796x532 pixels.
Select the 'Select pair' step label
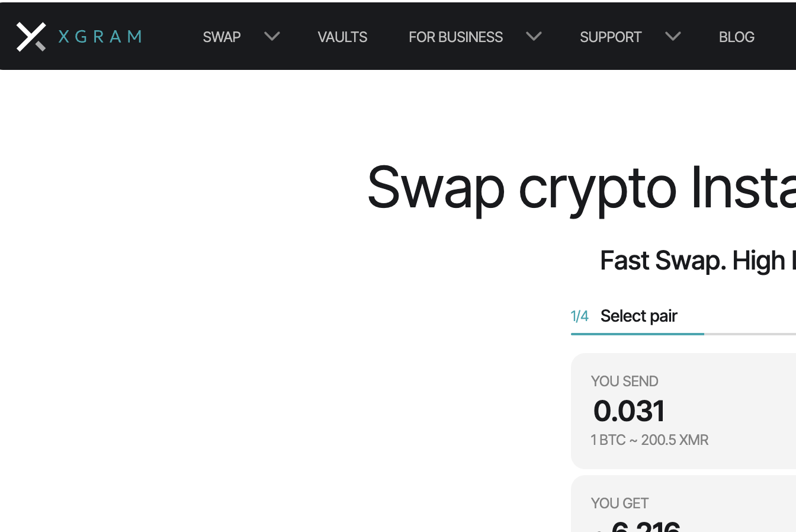[x=638, y=316]
